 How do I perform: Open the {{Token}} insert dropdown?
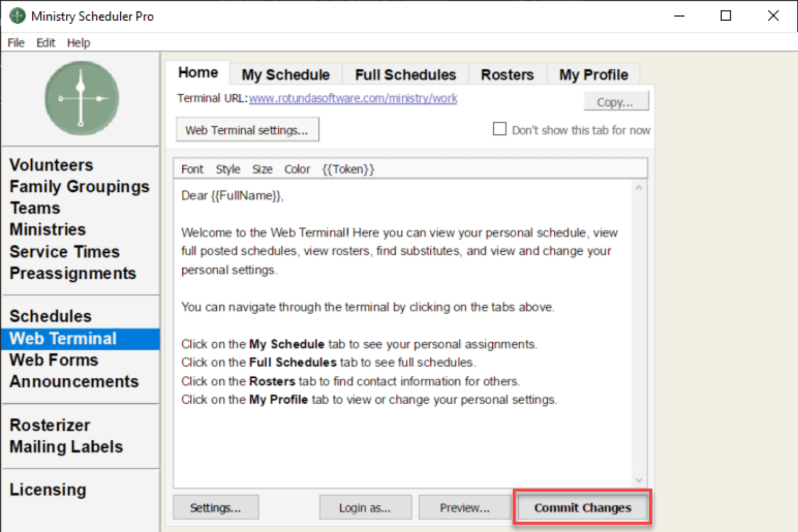348,169
